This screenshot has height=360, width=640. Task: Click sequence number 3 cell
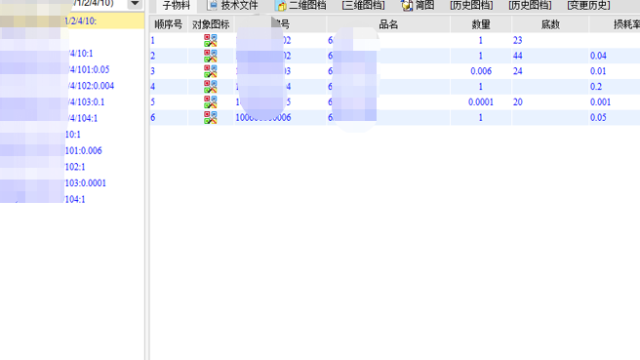(x=169, y=71)
